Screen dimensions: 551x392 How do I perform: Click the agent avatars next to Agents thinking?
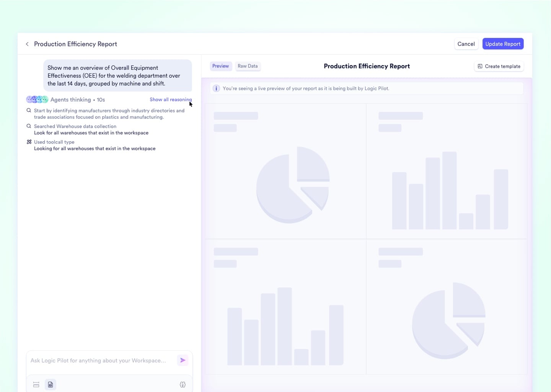[x=37, y=100]
